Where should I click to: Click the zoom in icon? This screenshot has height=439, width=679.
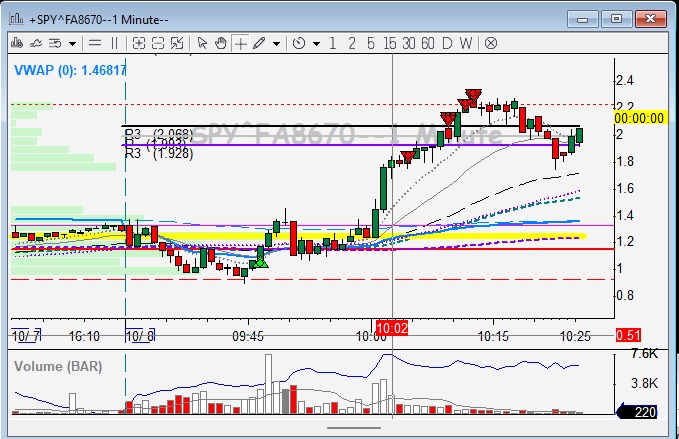[x=139, y=43]
